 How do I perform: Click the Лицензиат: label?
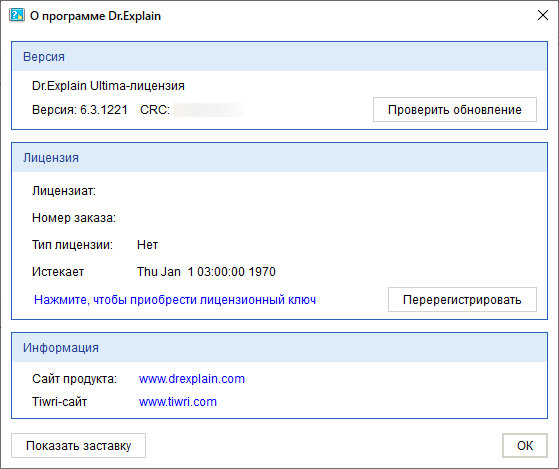click(x=64, y=191)
